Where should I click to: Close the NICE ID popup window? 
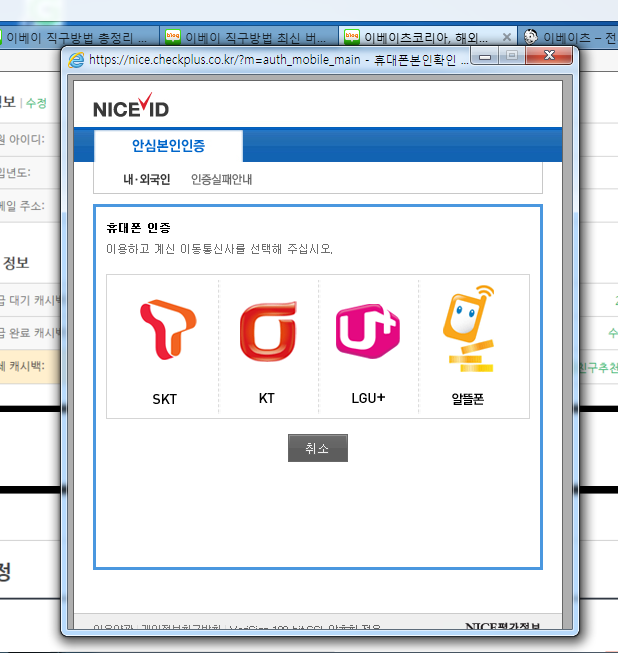(549, 55)
